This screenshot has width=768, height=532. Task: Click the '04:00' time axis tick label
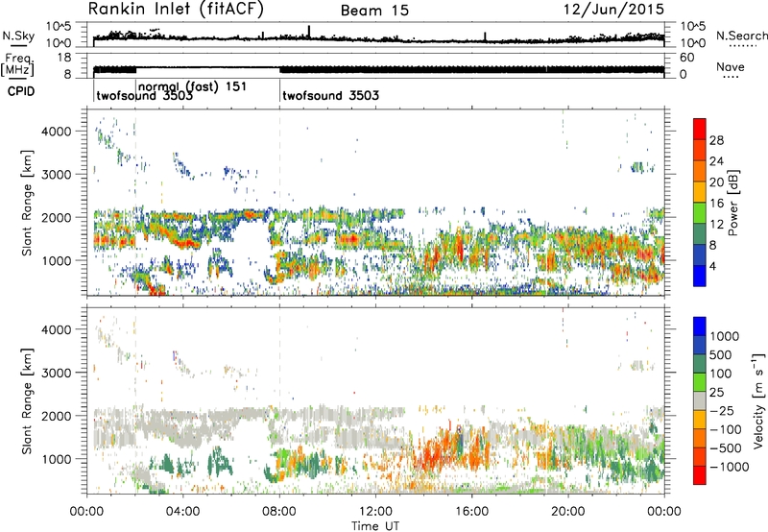tap(183, 512)
